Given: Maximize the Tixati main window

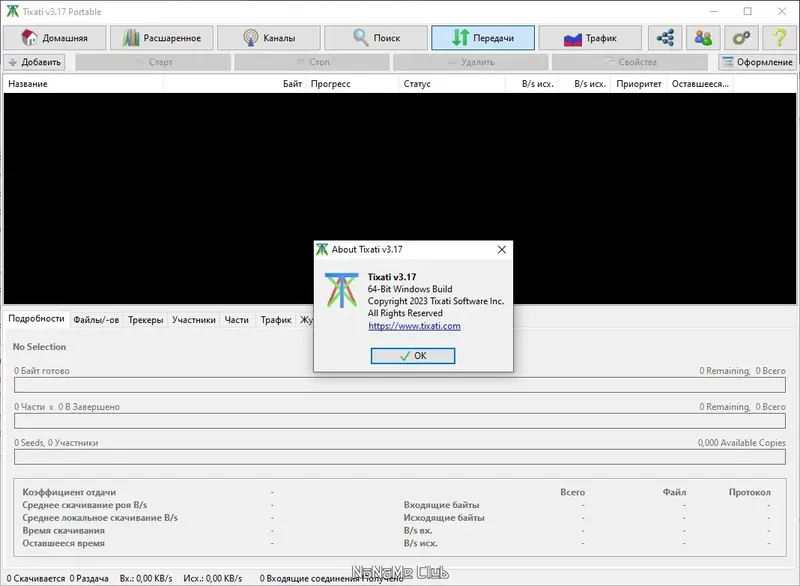Looking at the screenshot, I should click(747, 11).
